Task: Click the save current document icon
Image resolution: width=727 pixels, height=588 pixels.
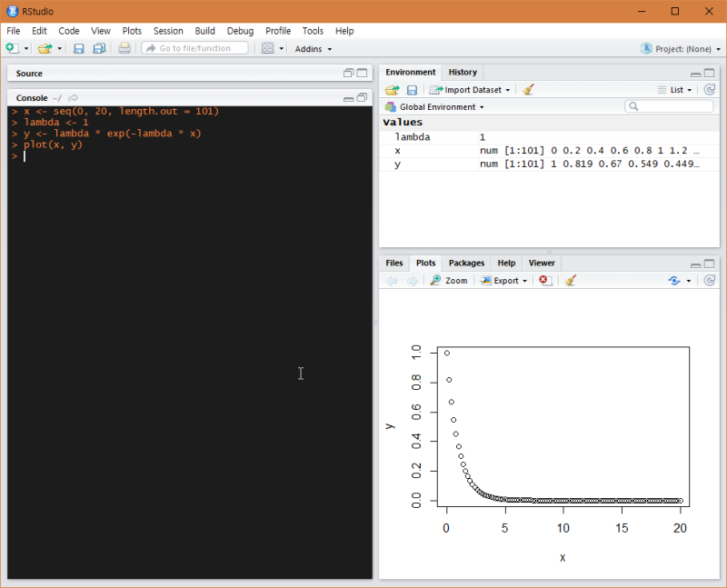Action: click(79, 48)
